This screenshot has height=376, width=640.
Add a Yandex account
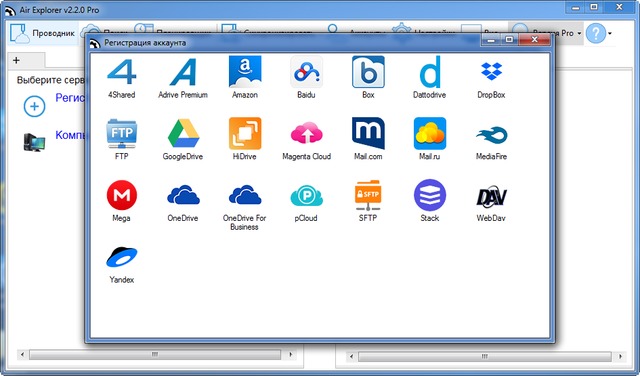pyautogui.click(x=122, y=257)
